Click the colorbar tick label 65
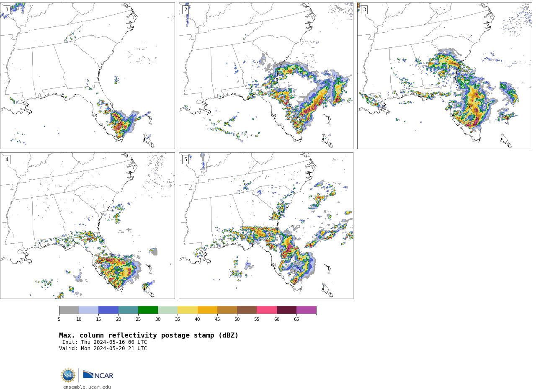This screenshot has width=536, height=392. click(x=296, y=319)
